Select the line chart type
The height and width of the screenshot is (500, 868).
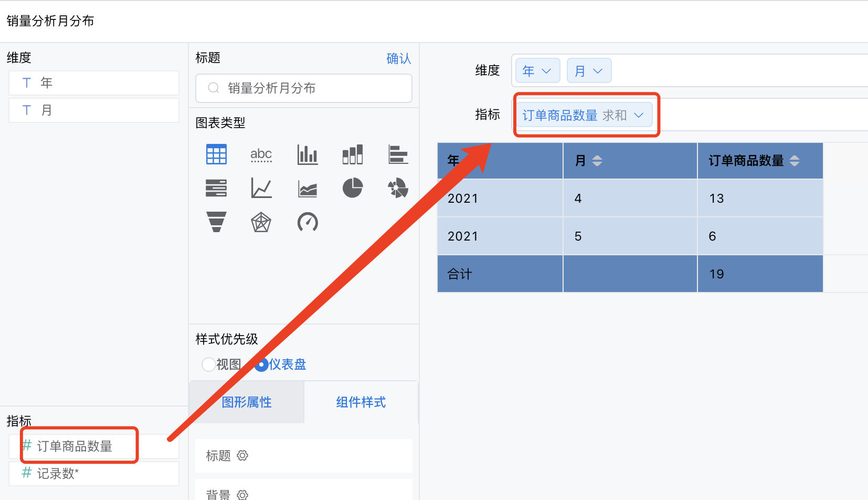click(x=261, y=188)
